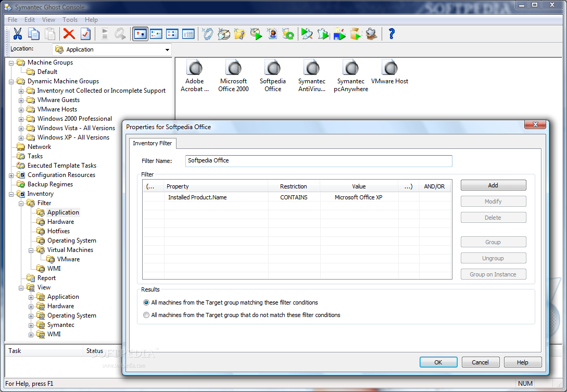567x392 pixels.
Task: Click the ghost ring icon after the view buttons
Action: [x=208, y=34]
